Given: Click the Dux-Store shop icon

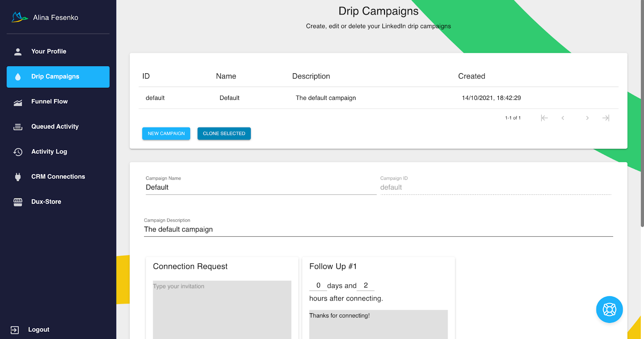Looking at the screenshot, I should click(18, 202).
